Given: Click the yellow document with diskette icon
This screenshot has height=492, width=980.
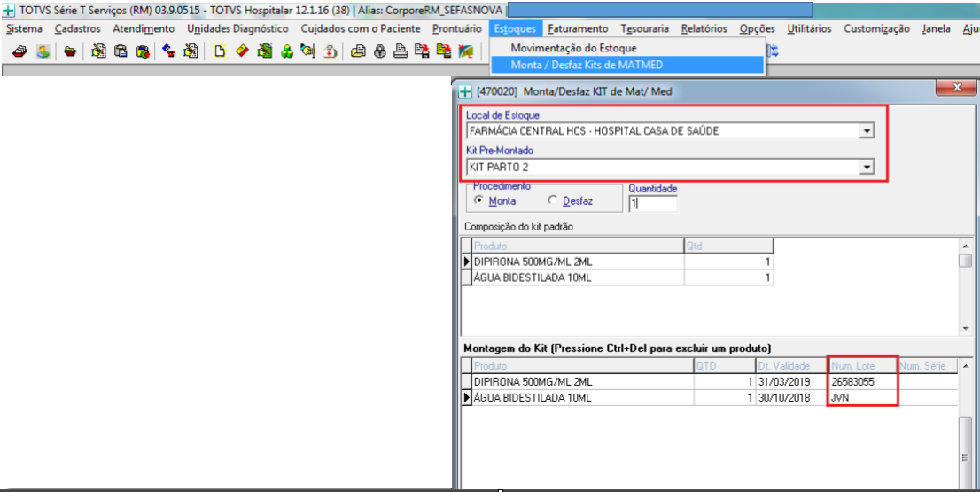Looking at the screenshot, I should (445, 51).
